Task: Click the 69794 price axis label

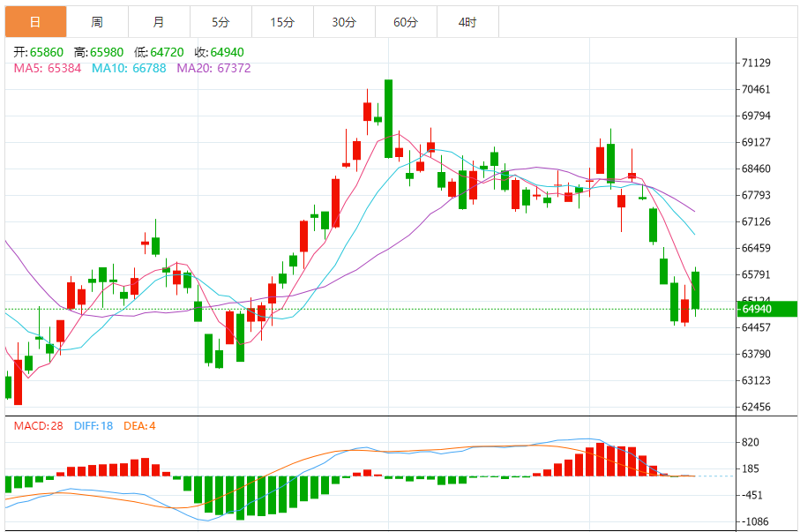Action: coord(756,116)
